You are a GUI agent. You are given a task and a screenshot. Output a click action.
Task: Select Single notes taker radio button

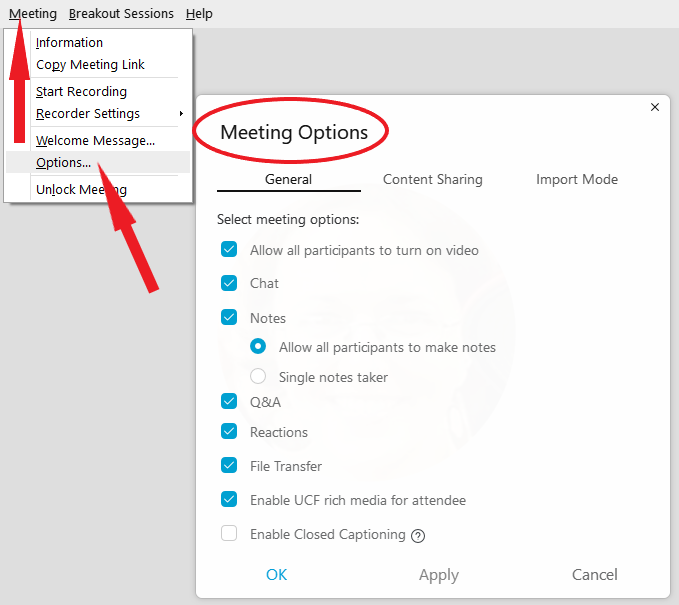click(258, 376)
